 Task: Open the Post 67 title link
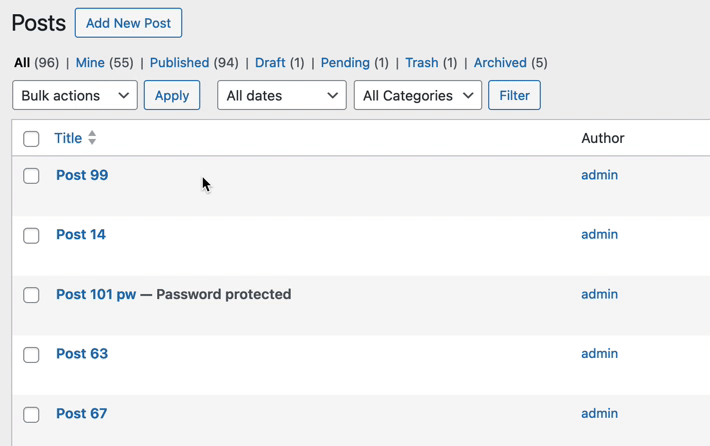(81, 413)
